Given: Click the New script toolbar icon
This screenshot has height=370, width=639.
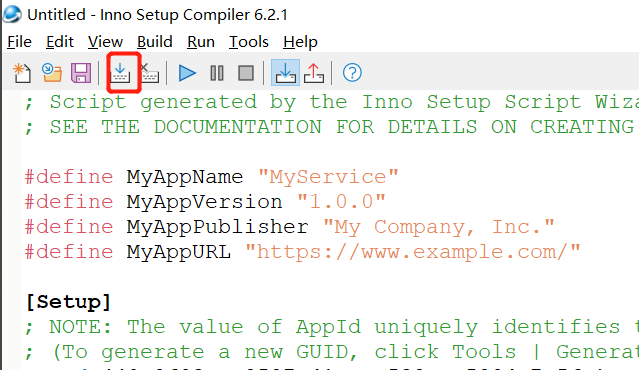Looking at the screenshot, I should click(22, 73).
